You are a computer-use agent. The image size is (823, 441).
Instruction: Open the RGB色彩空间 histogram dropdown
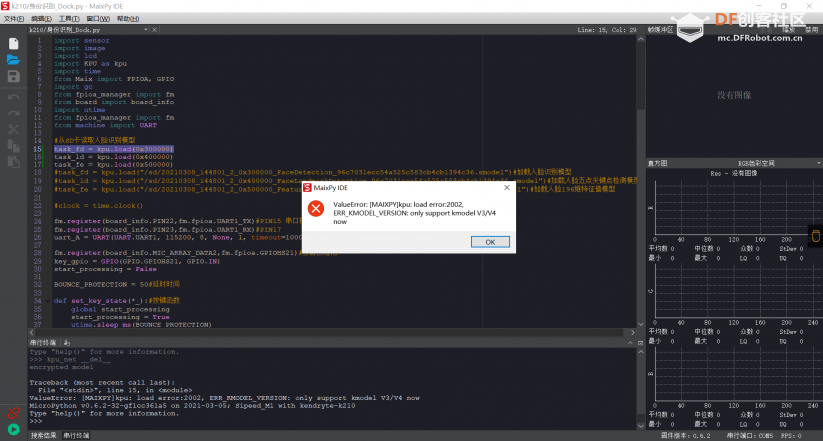click(x=819, y=163)
